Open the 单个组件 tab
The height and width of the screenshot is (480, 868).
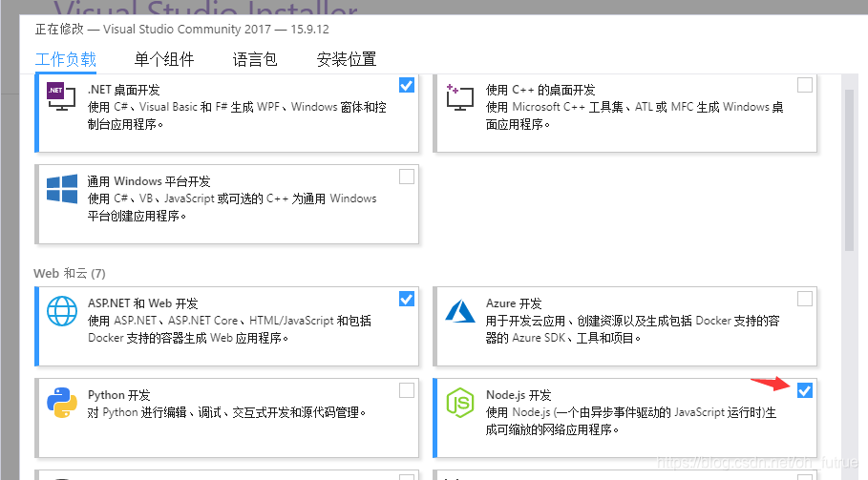tap(164, 59)
